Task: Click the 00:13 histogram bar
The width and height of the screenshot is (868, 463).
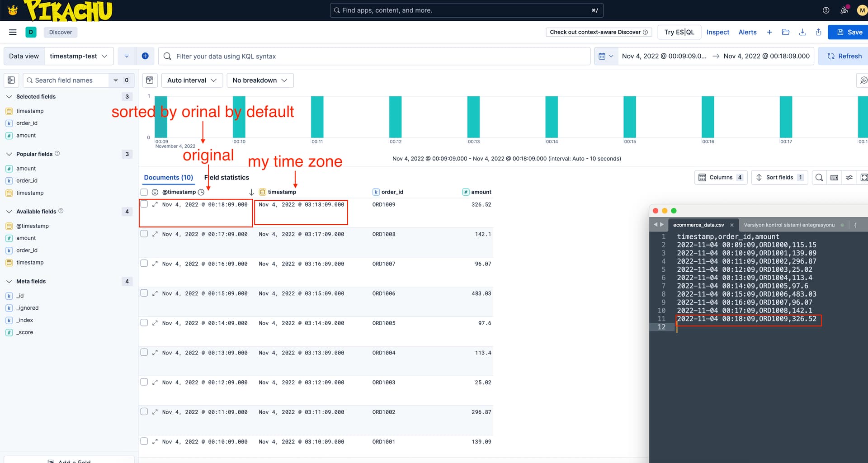Action: (473, 117)
